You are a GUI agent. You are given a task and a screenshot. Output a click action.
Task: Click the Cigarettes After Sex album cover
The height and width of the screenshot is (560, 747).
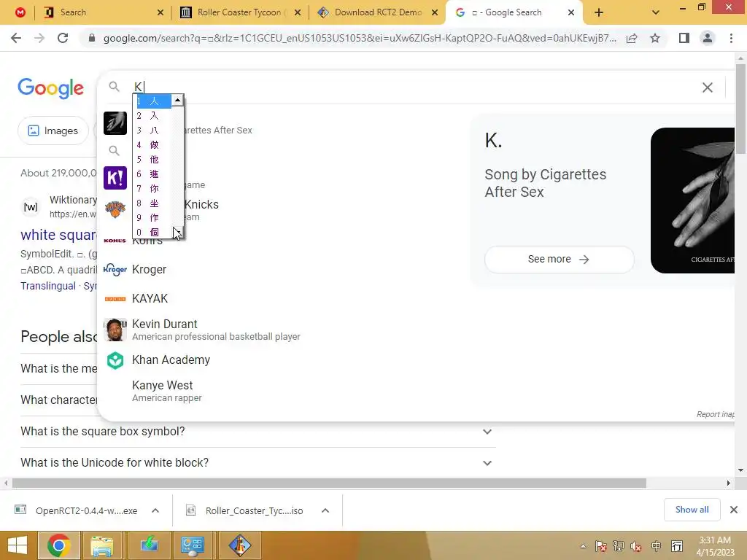[693, 201]
